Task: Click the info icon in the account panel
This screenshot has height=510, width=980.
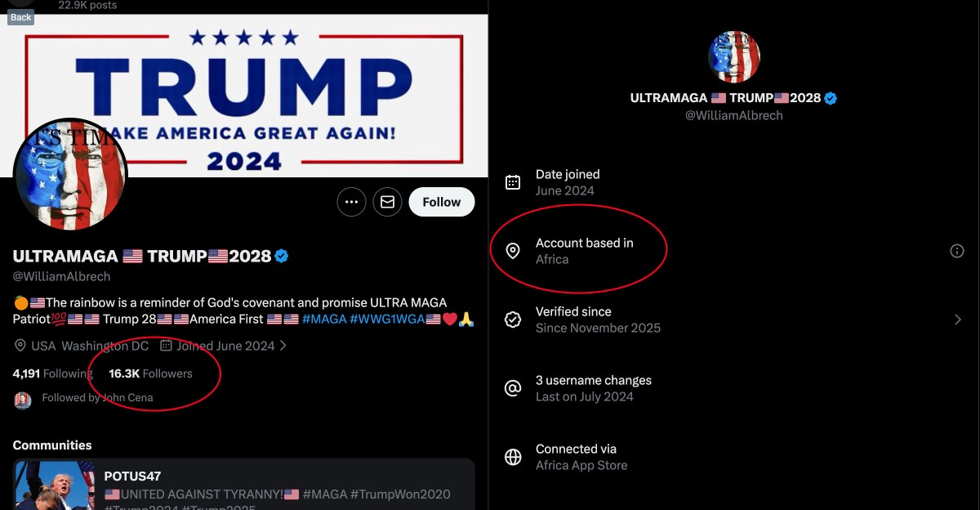Action: (x=956, y=251)
